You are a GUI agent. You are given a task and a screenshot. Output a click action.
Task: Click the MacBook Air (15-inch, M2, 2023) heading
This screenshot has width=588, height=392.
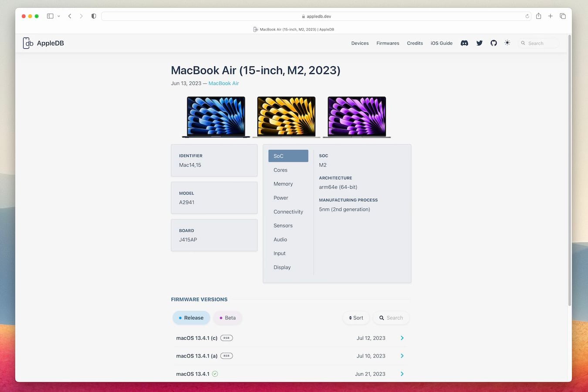(256, 70)
